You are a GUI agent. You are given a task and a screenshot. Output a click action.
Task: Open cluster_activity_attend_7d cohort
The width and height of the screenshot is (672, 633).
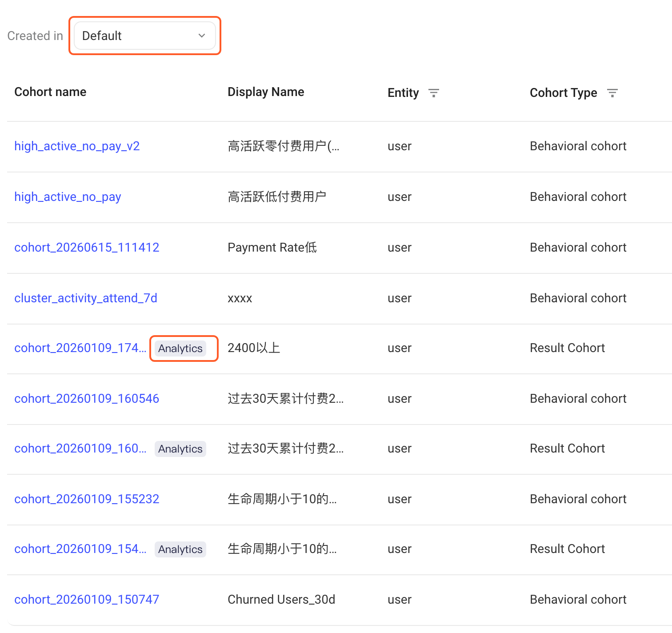(x=86, y=298)
